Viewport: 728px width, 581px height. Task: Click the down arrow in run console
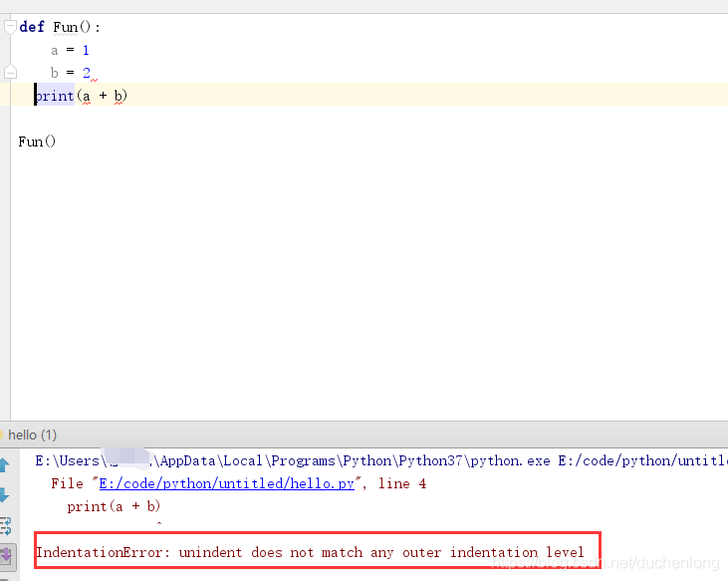(x=5, y=495)
